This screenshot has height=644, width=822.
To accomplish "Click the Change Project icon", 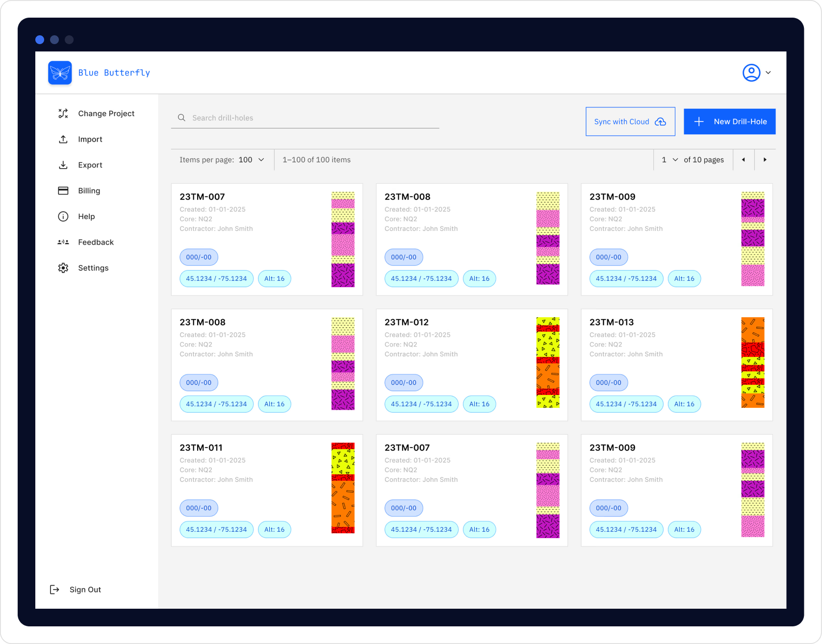I will pyautogui.click(x=63, y=113).
